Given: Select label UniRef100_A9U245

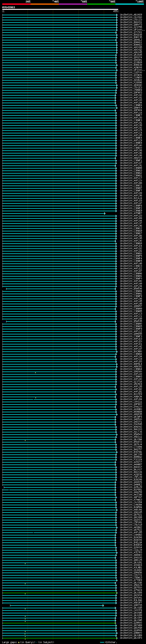Looking at the screenshot, I should tap(131, 52).
